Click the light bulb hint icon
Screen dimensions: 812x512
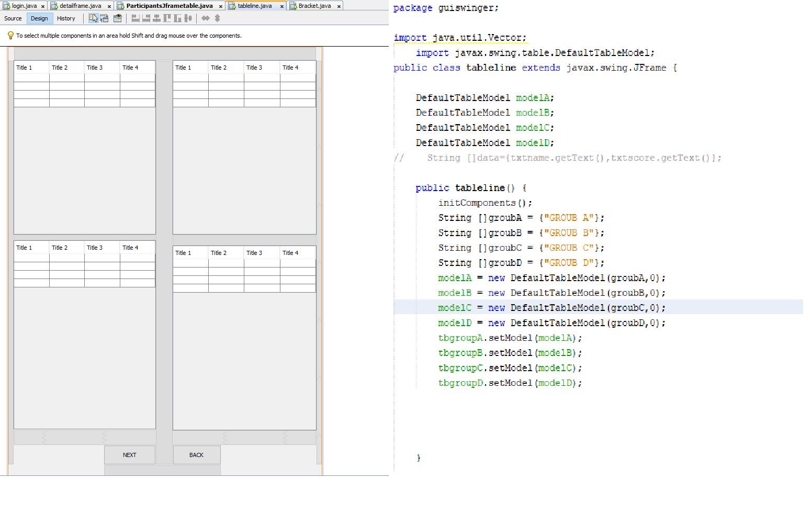coord(10,36)
